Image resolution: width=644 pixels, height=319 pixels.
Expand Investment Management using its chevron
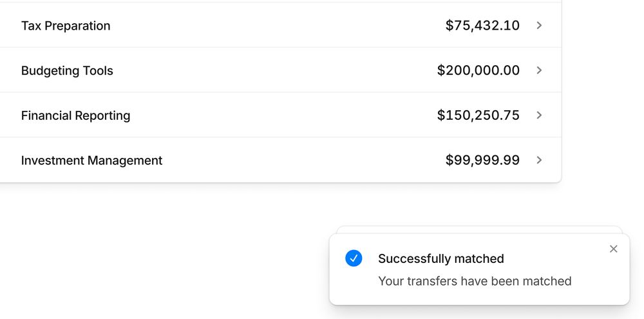click(x=539, y=160)
